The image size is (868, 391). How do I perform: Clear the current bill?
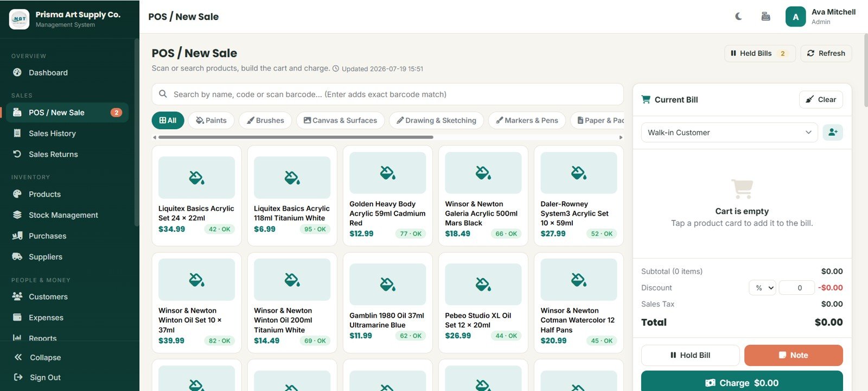[x=821, y=99]
